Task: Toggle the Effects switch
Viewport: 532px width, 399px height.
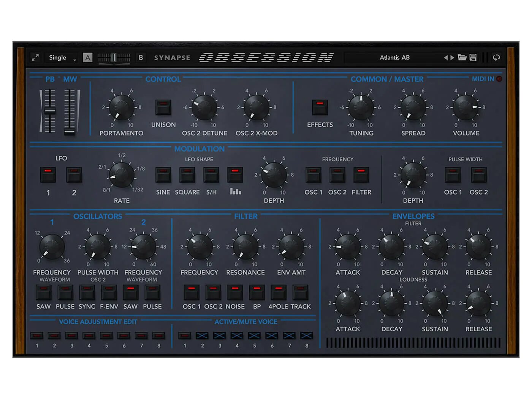Action: [x=320, y=108]
